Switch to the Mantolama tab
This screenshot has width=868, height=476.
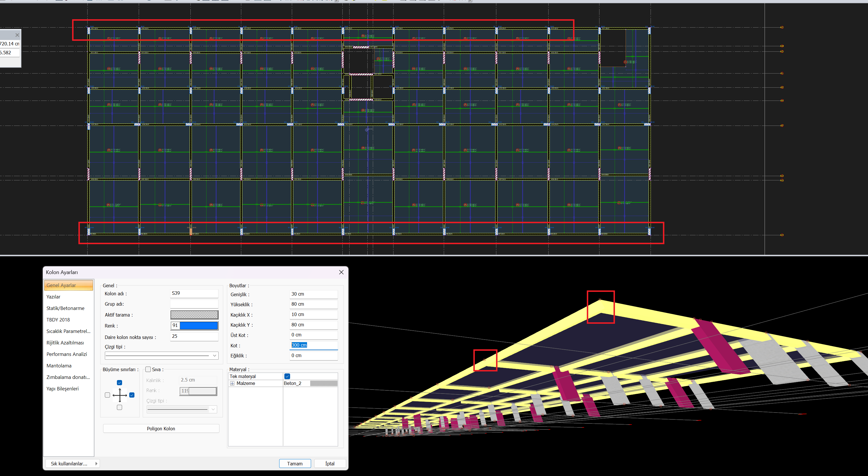click(59, 365)
